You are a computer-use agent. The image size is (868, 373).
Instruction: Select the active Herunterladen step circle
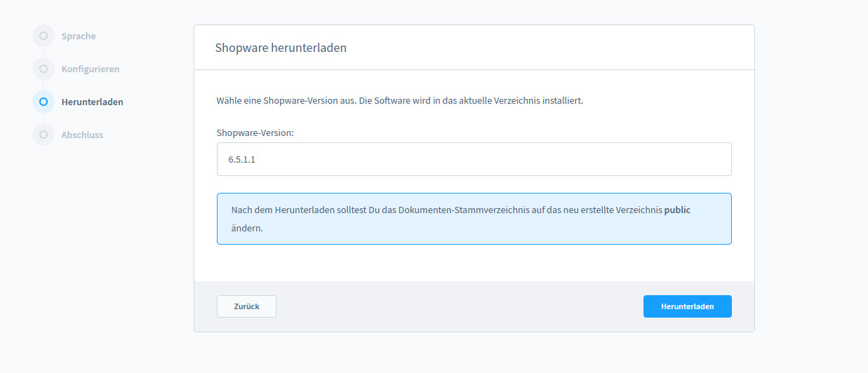(44, 102)
